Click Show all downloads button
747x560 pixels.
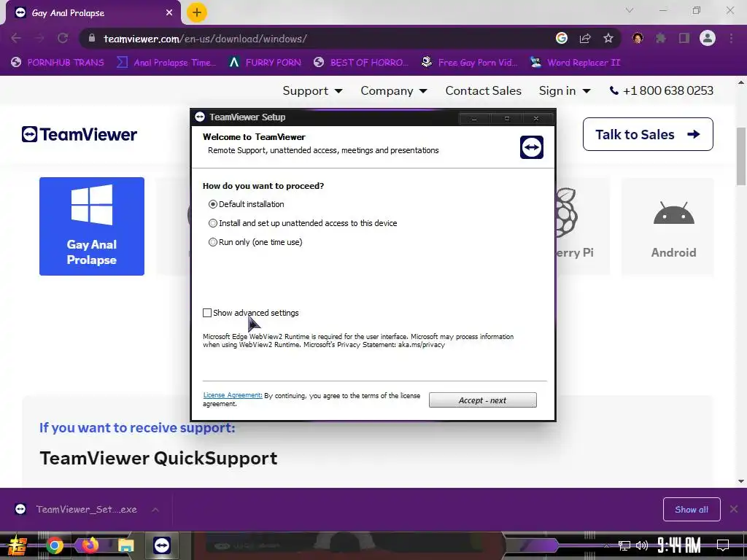(692, 510)
